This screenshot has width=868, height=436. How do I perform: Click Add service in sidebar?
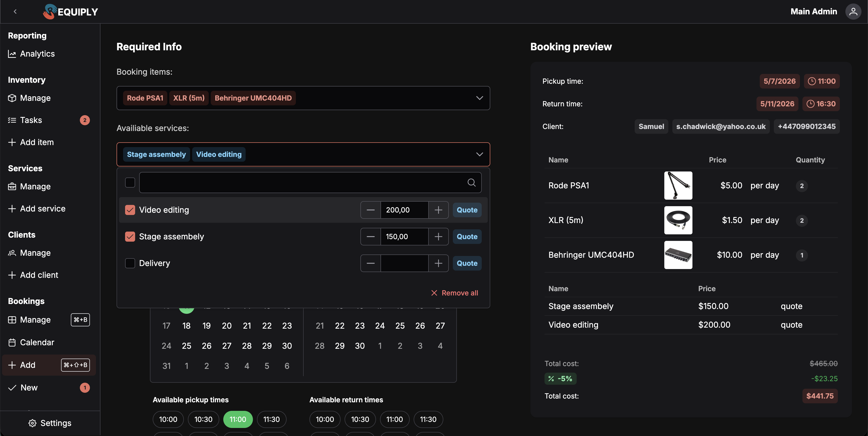pyautogui.click(x=37, y=208)
